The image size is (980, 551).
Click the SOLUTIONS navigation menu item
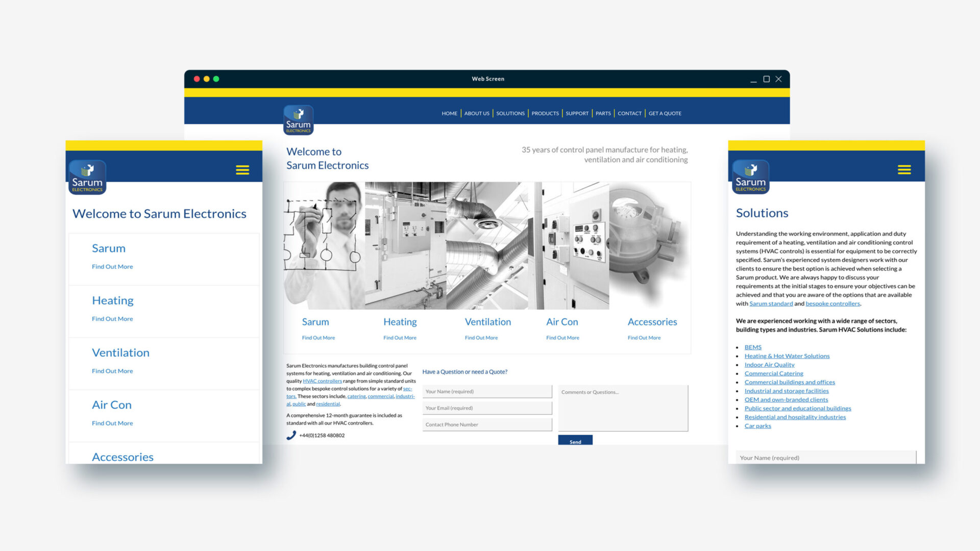point(510,112)
